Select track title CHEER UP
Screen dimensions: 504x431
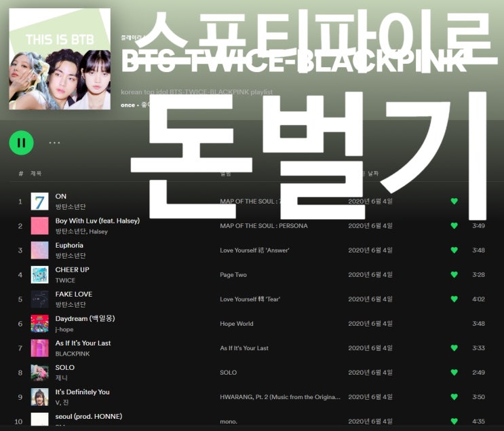pyautogui.click(x=72, y=269)
